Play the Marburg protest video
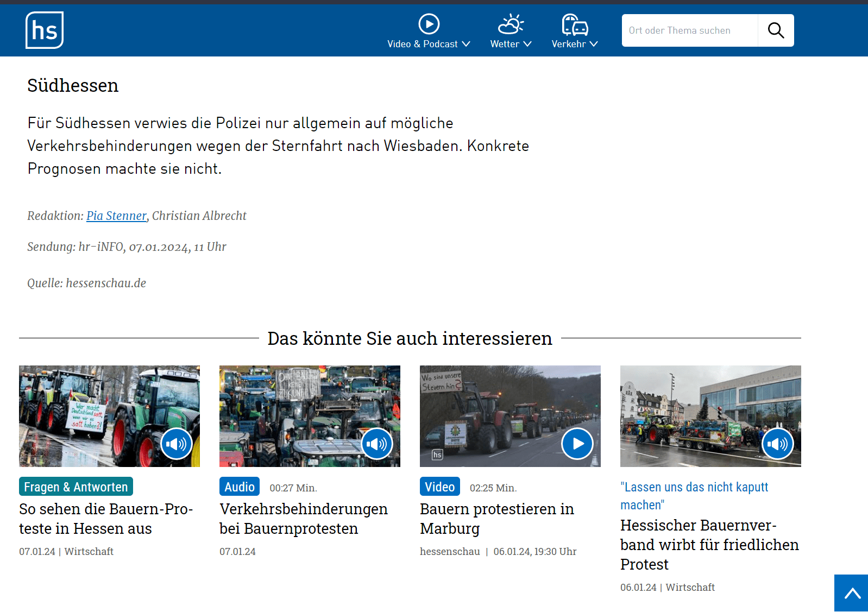The width and height of the screenshot is (868, 612). [577, 444]
